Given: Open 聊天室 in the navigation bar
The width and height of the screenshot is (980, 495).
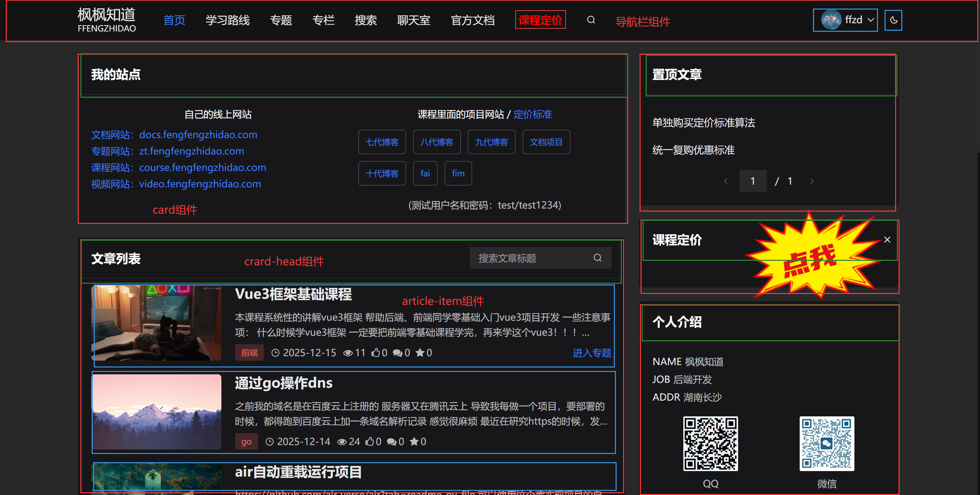Looking at the screenshot, I should coord(414,20).
